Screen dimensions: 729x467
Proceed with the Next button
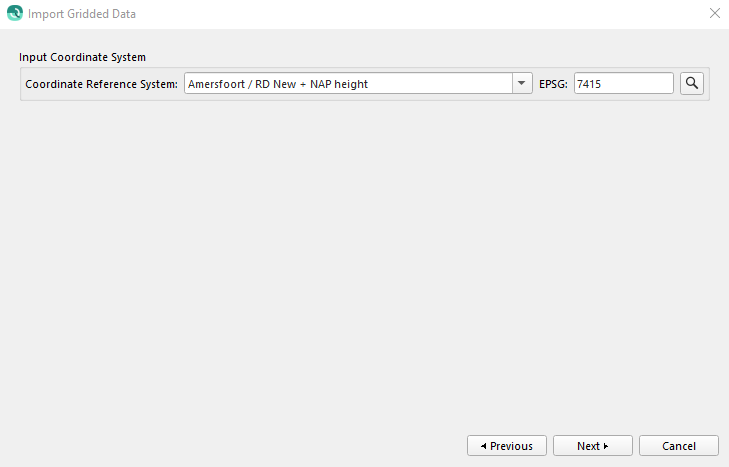pos(592,446)
